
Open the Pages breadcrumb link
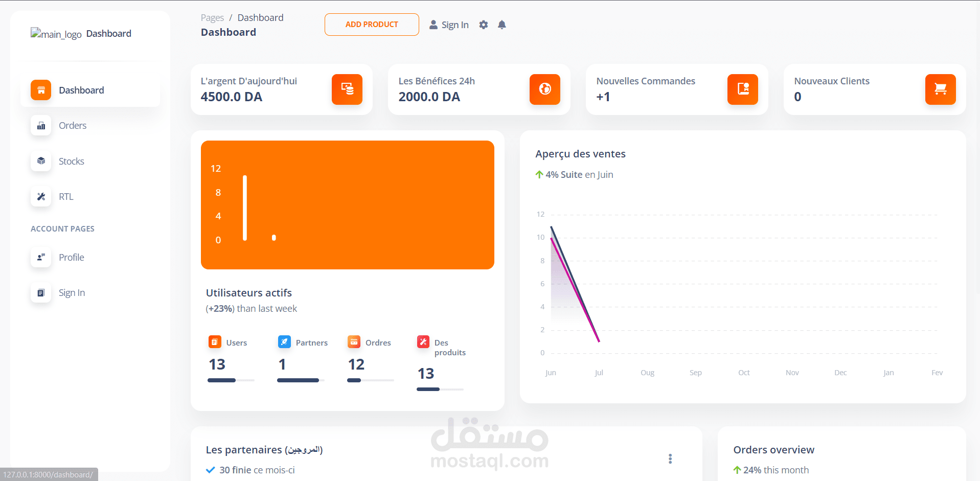(212, 17)
